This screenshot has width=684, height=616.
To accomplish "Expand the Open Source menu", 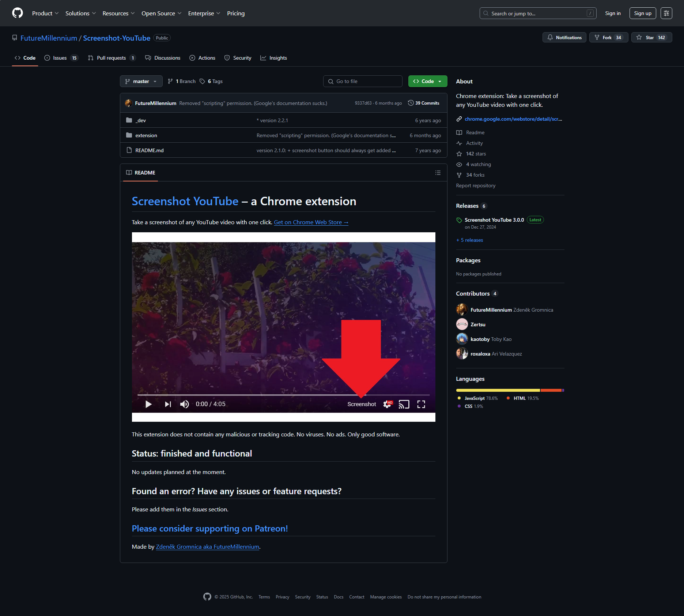I will pyautogui.click(x=161, y=13).
